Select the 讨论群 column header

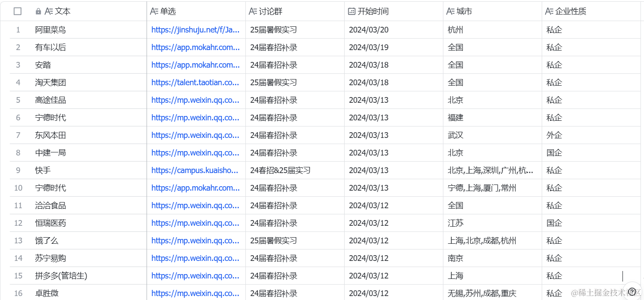tap(295, 11)
